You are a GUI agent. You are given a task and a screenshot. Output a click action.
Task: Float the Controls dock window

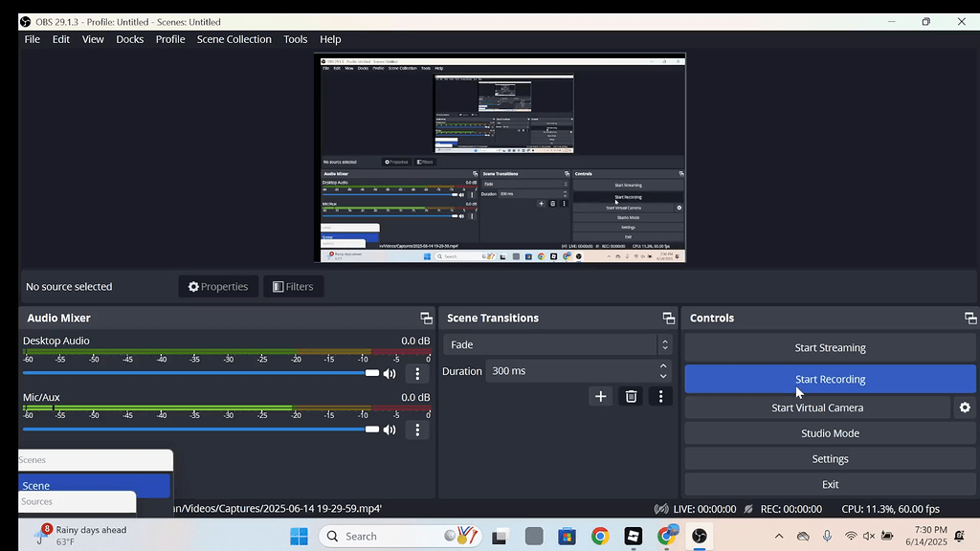(x=969, y=319)
